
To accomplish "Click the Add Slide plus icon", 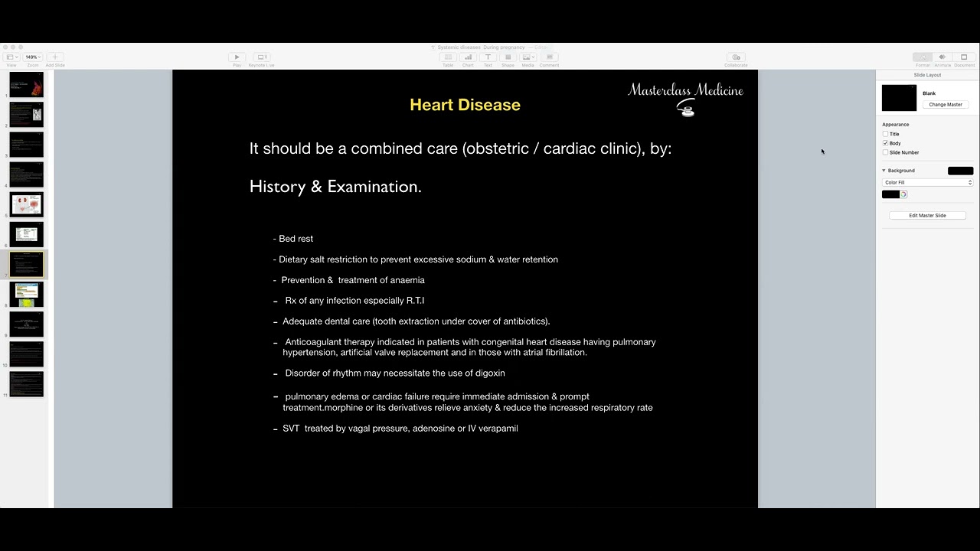I will [54, 57].
